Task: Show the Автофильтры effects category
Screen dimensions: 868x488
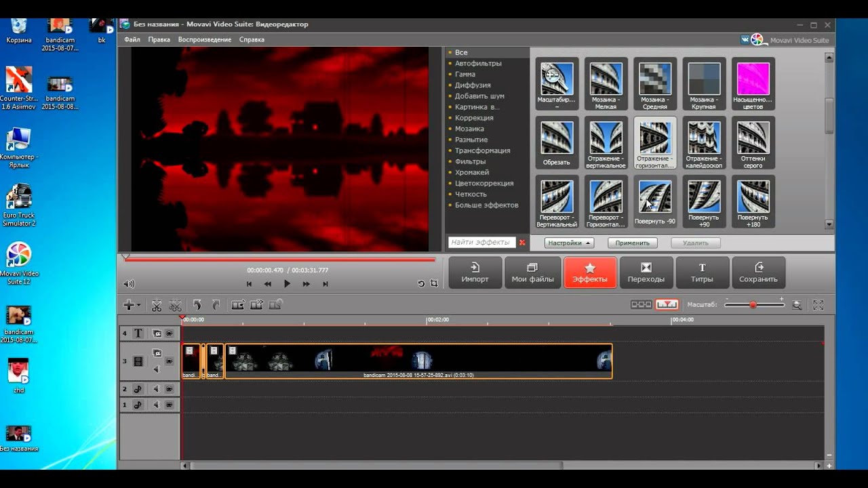Action: [478, 63]
